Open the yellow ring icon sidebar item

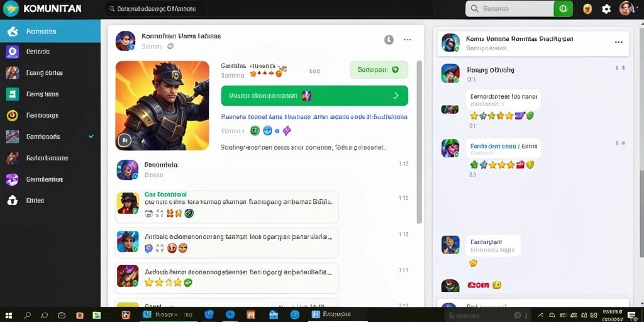tap(13, 116)
